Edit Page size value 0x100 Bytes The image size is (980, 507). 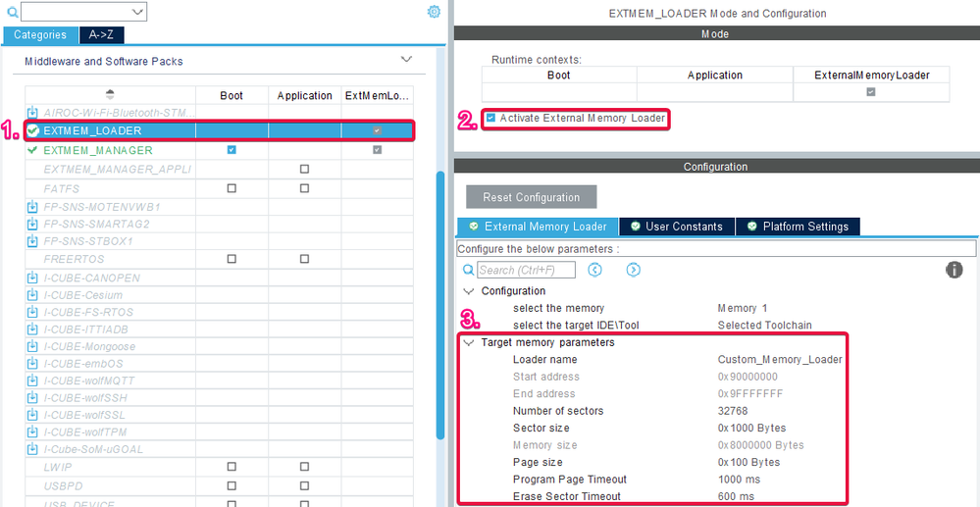click(x=748, y=462)
